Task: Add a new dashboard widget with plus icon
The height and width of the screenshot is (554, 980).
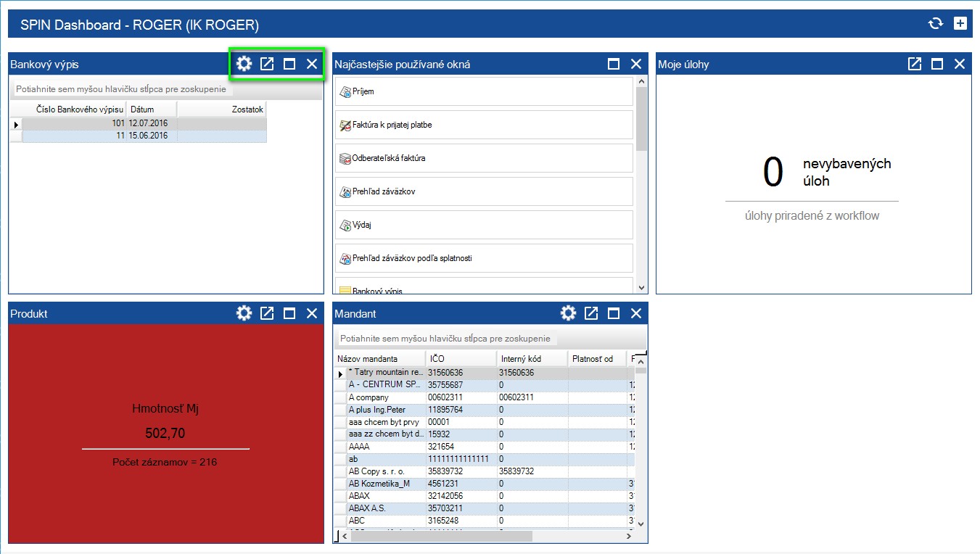Action: (x=960, y=24)
